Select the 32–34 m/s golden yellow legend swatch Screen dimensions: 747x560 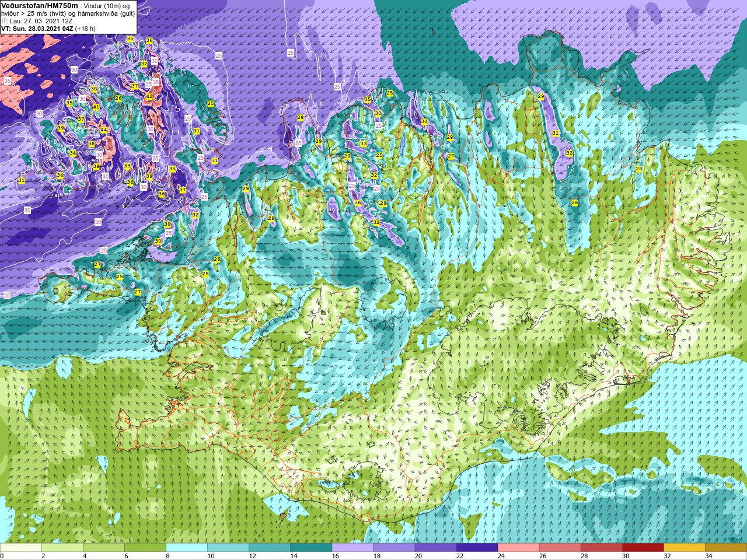click(x=684, y=548)
